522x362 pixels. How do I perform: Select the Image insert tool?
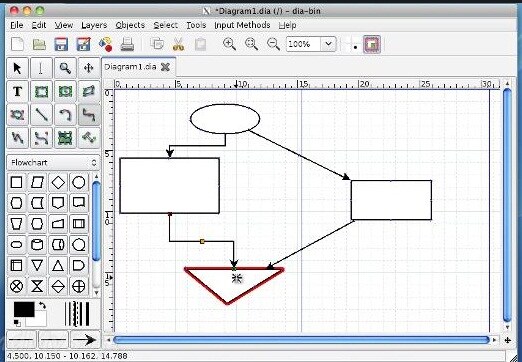point(65,138)
